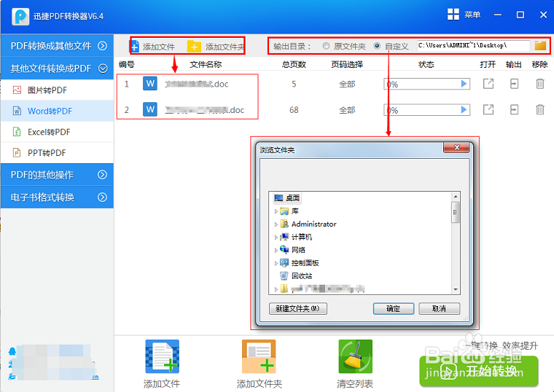Open the output folder browse icon
Viewport: 554px width, 392px height.
[x=540, y=46]
